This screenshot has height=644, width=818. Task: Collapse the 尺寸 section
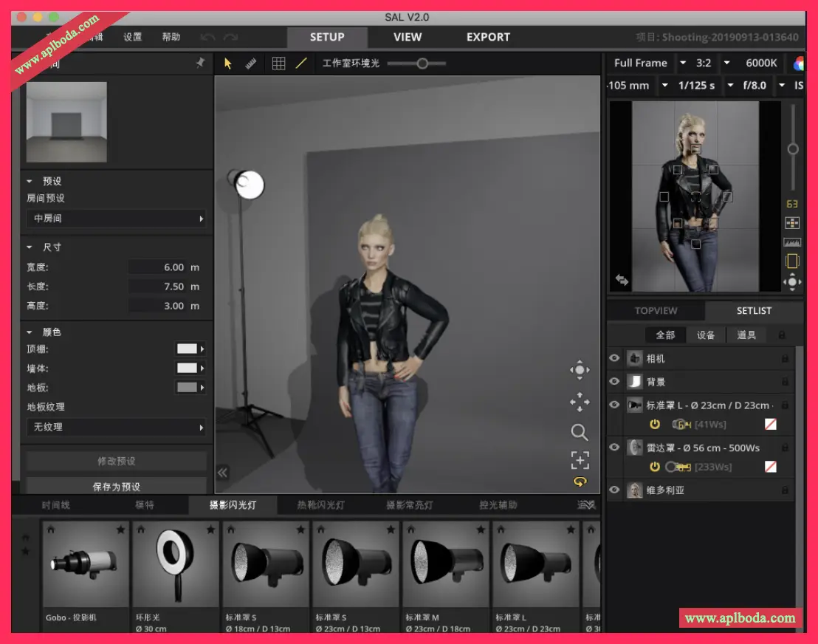pyautogui.click(x=30, y=247)
